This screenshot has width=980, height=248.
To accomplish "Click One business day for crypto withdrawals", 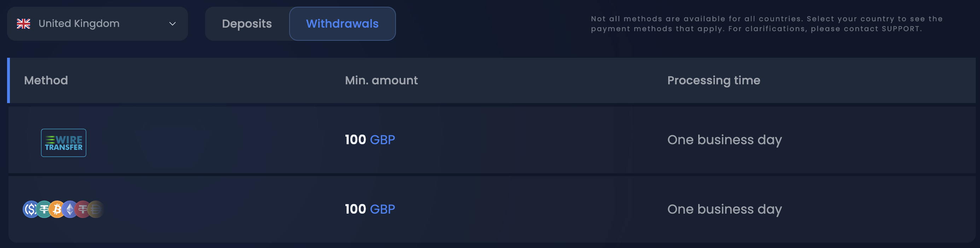I will (x=724, y=209).
